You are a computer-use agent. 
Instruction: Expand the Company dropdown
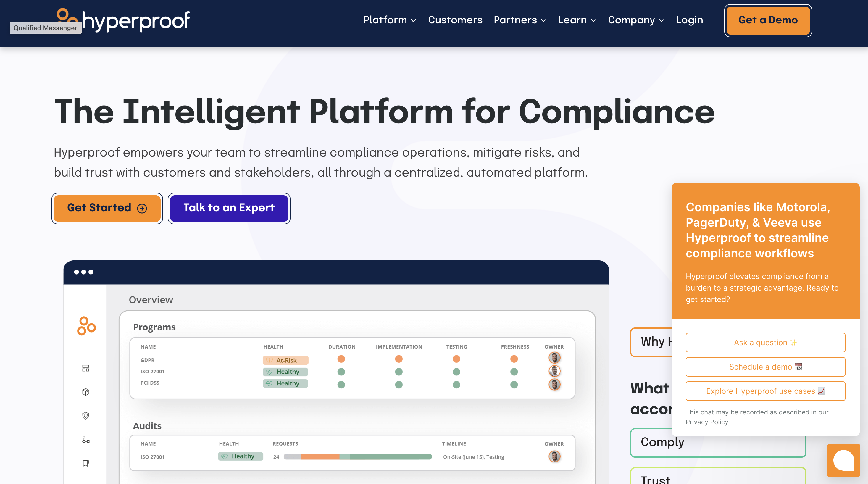(636, 20)
